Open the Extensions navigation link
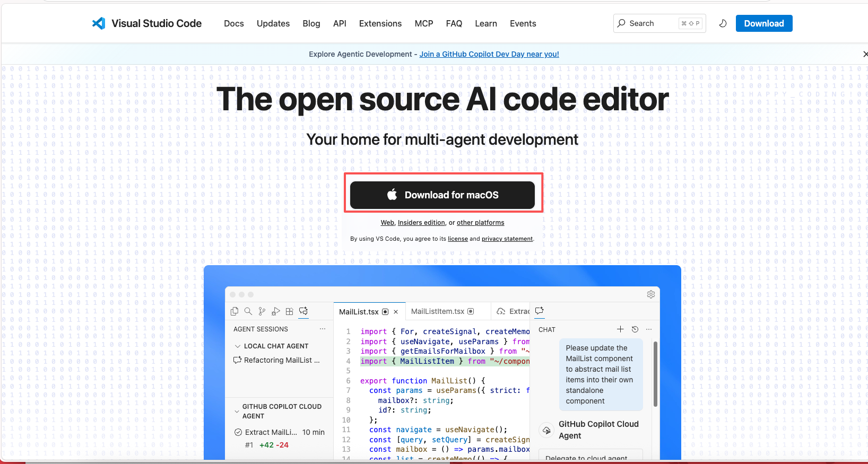This screenshot has height=464, width=868. [x=380, y=23]
